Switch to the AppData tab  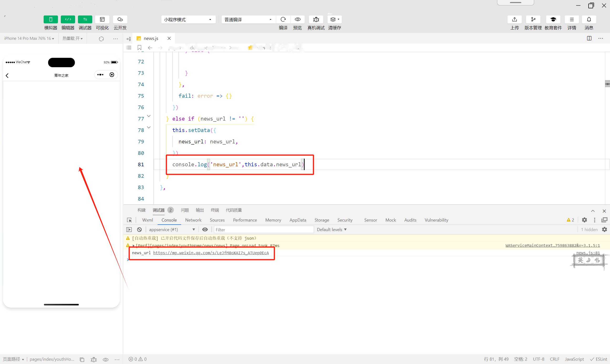pyautogui.click(x=297, y=220)
